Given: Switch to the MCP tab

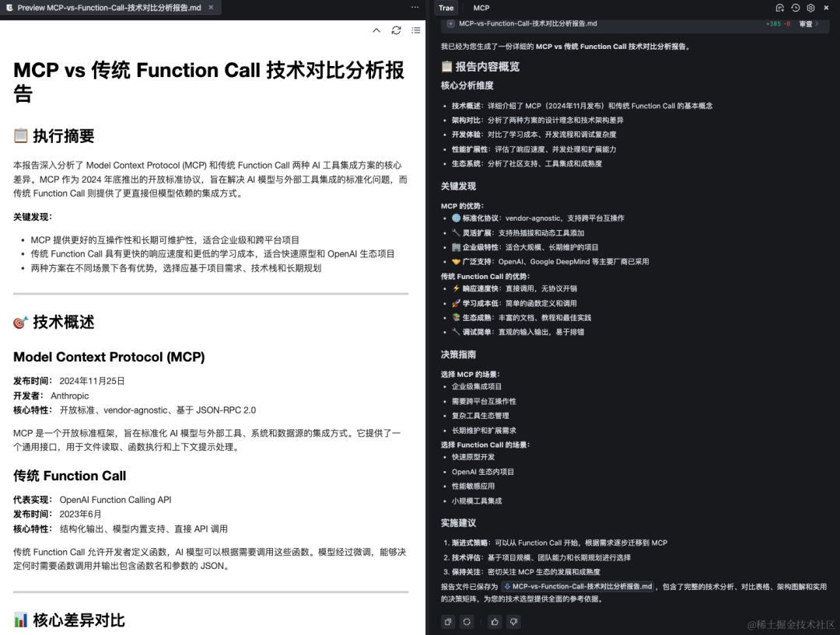Looking at the screenshot, I should (x=481, y=8).
